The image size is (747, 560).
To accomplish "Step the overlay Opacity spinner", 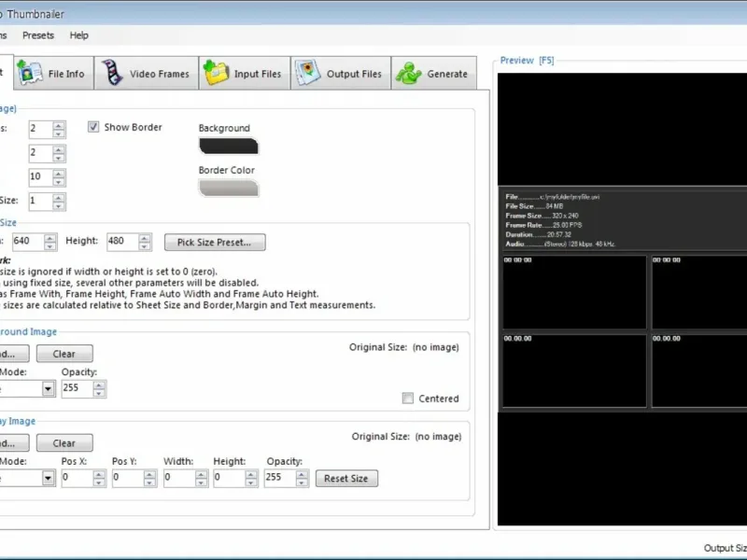I will tap(302, 478).
